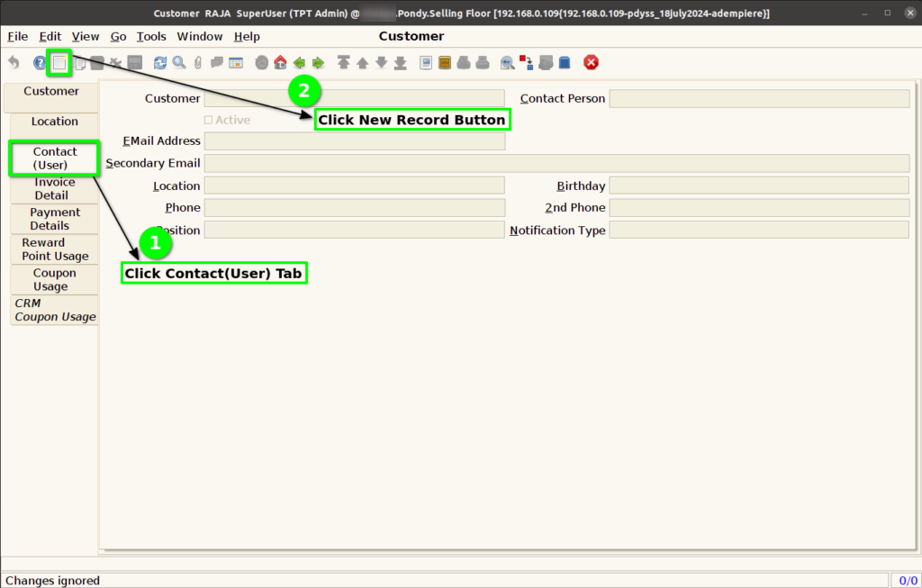
Task: Toggle the Active checkbox
Action: click(208, 120)
